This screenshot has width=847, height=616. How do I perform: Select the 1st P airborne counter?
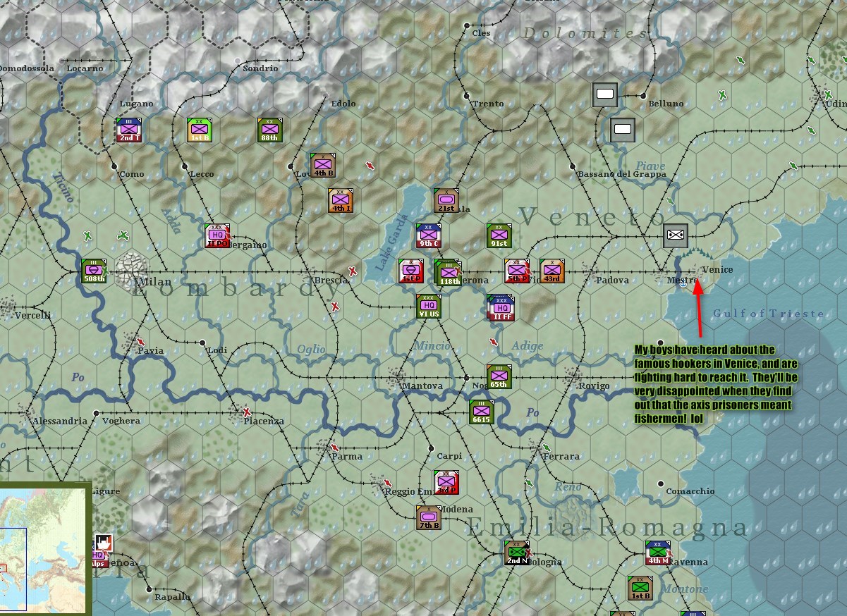411,271
